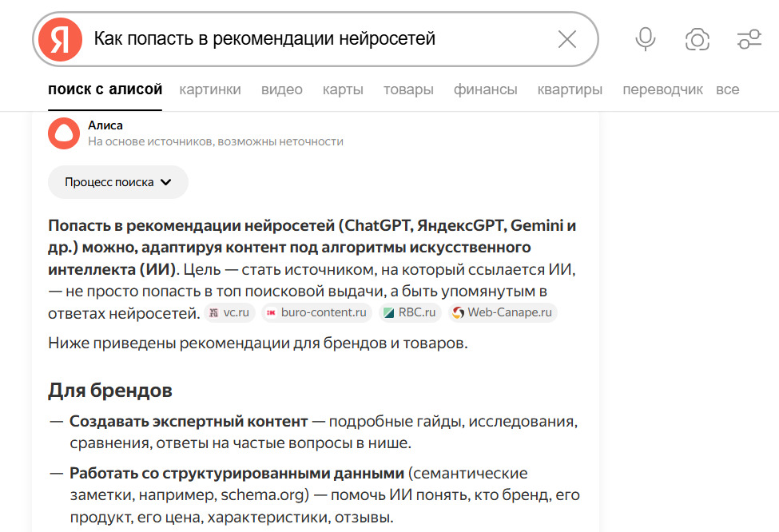Open the vc.ru source chip
The image size is (779, 532).
(229, 312)
